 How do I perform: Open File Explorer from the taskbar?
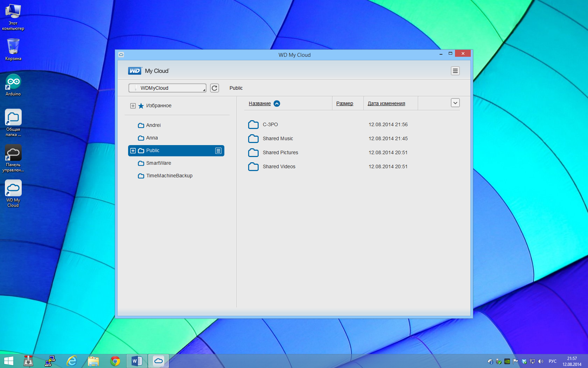pos(93,361)
